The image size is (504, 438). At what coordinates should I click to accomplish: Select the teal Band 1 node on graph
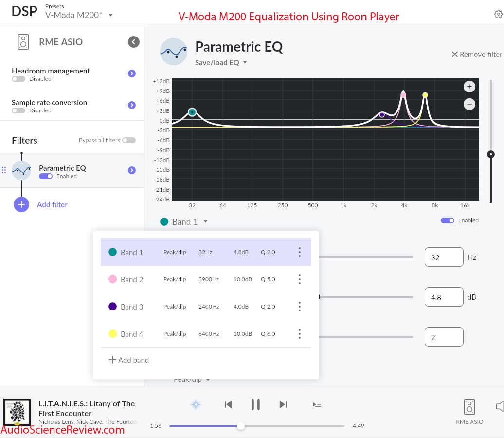coord(192,112)
